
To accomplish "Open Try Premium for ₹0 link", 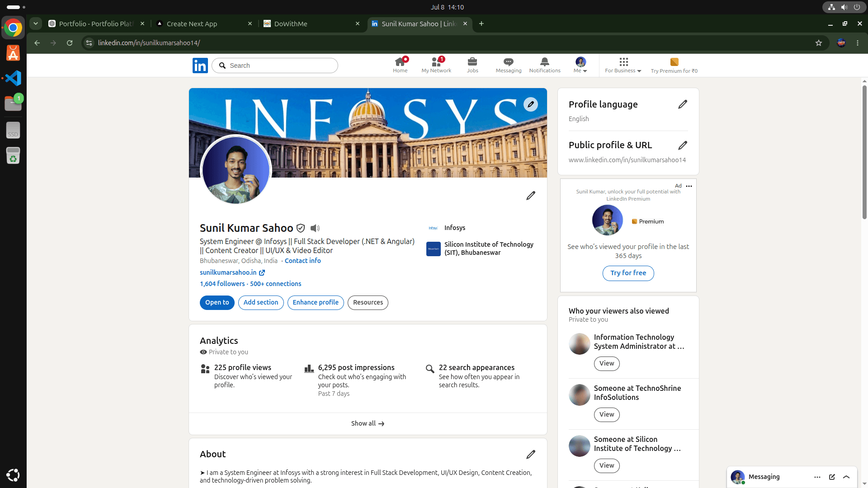I will [674, 65].
